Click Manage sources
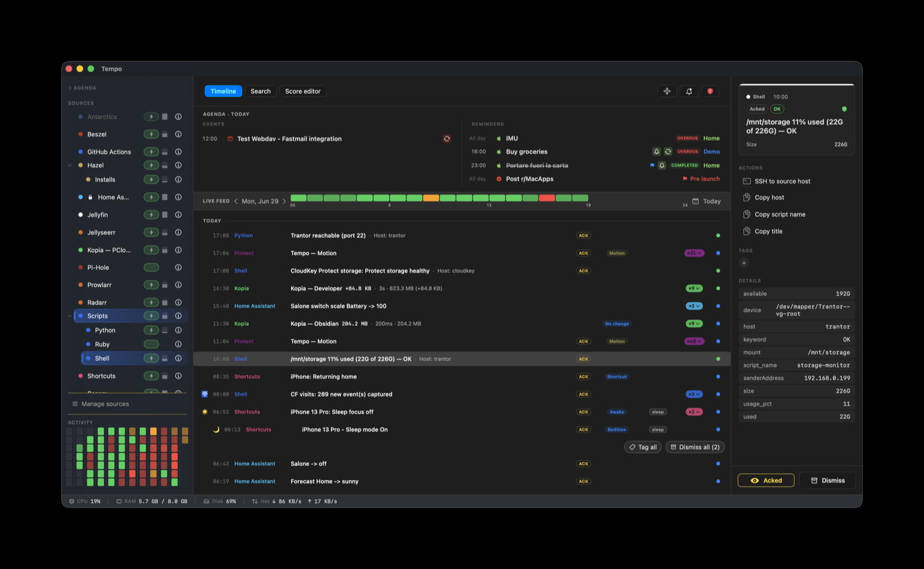 105,404
